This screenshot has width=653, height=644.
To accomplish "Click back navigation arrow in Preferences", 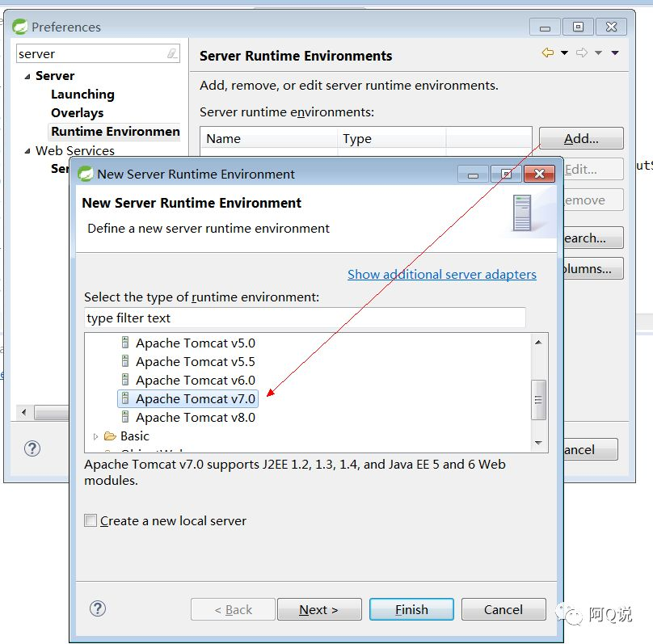I will (548, 53).
